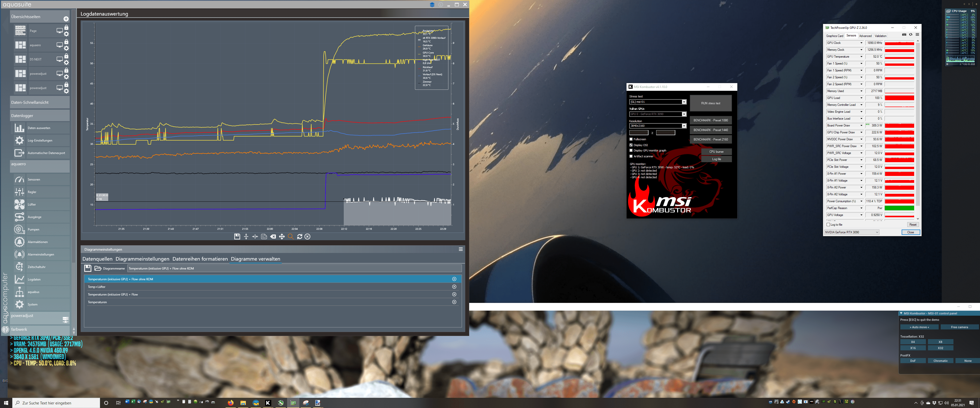Image resolution: width=980 pixels, height=408 pixels.
Task: Toggle monitor icon on Page overview entry
Action: pos(59,31)
